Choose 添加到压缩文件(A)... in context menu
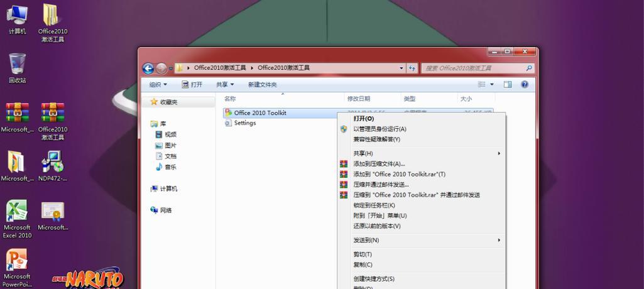 pos(422,164)
